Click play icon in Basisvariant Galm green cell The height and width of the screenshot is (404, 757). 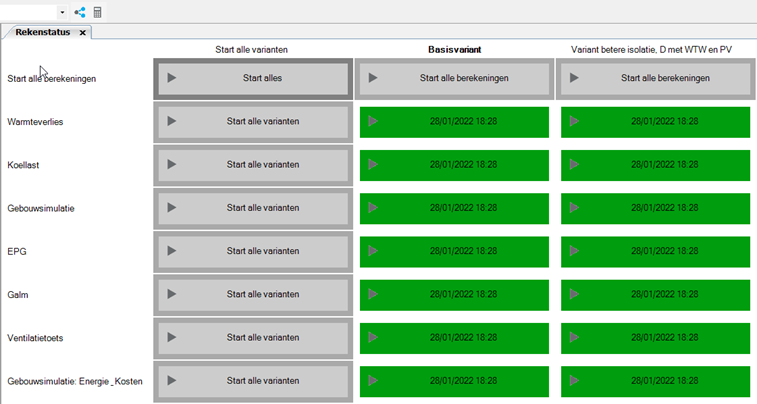tap(374, 294)
